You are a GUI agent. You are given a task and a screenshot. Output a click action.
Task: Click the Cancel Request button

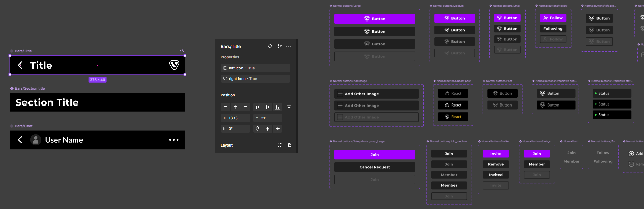[x=375, y=167]
